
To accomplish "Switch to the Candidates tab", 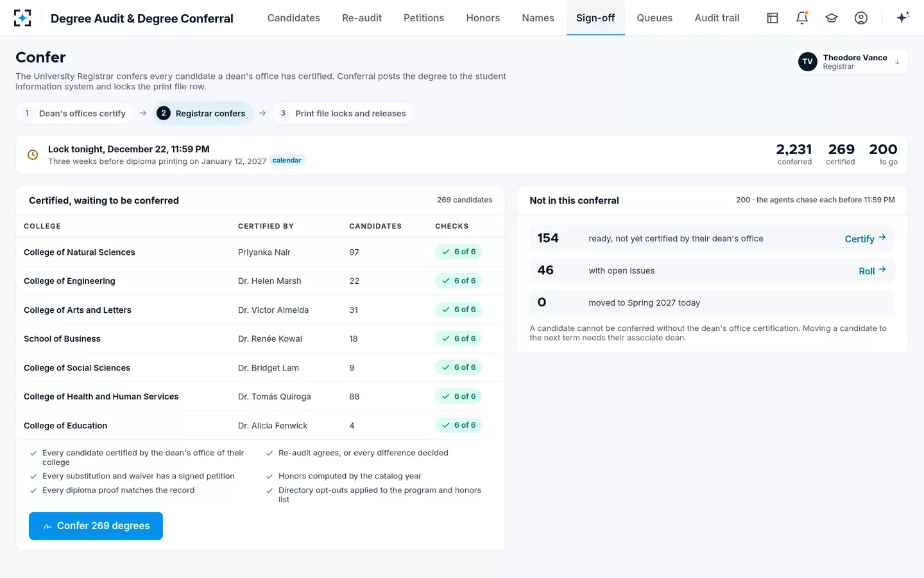I will click(294, 18).
